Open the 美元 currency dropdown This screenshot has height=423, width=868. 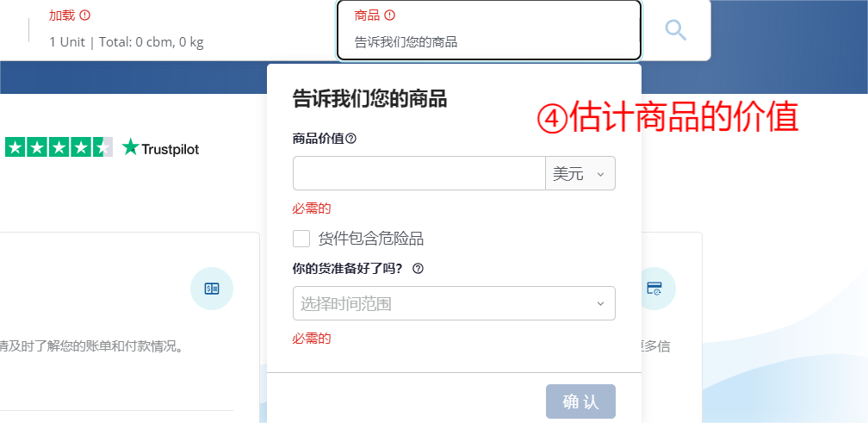(x=580, y=173)
